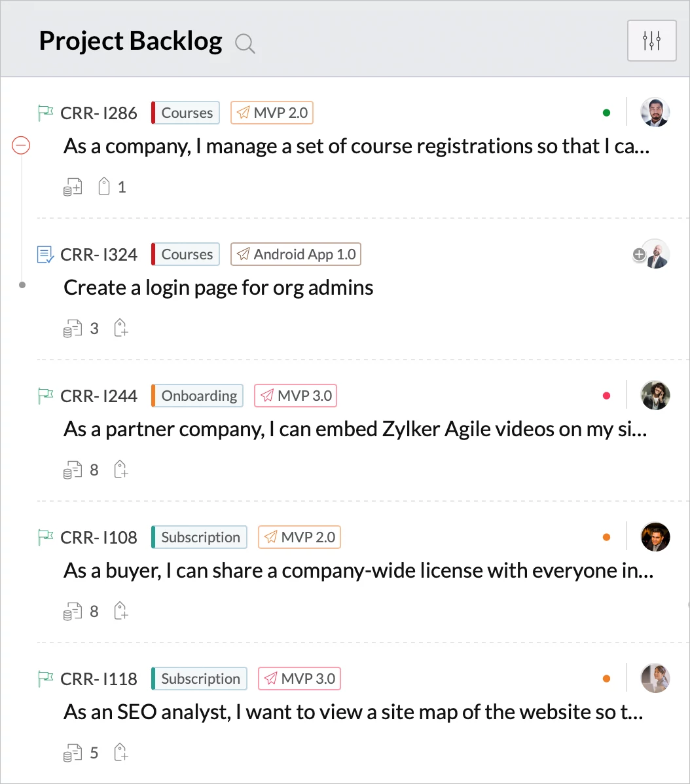Add a subtask to CRR-I286 story
This screenshot has width=690, height=784.
[x=73, y=187]
